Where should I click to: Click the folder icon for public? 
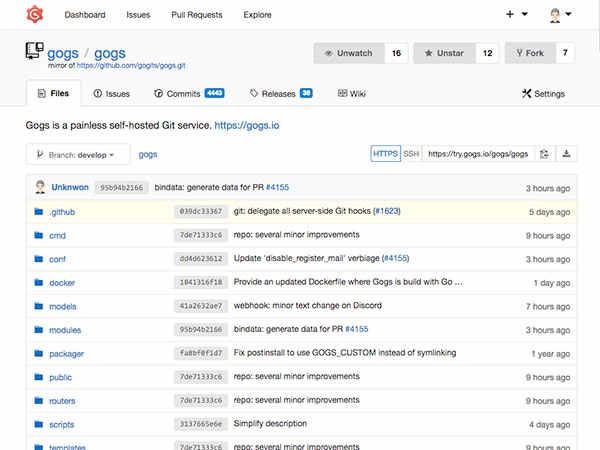[39, 377]
